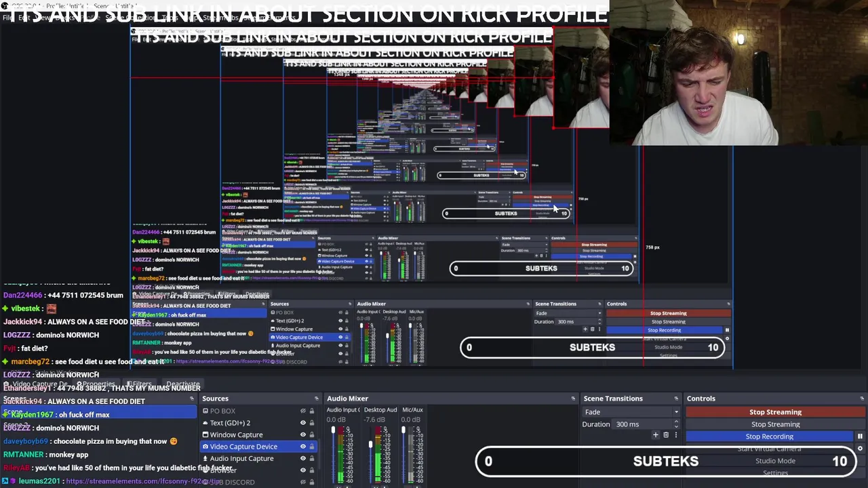This screenshot has height=488, width=868.
Task: Click the SUBTEKS counter overlay label
Action: tap(666, 461)
